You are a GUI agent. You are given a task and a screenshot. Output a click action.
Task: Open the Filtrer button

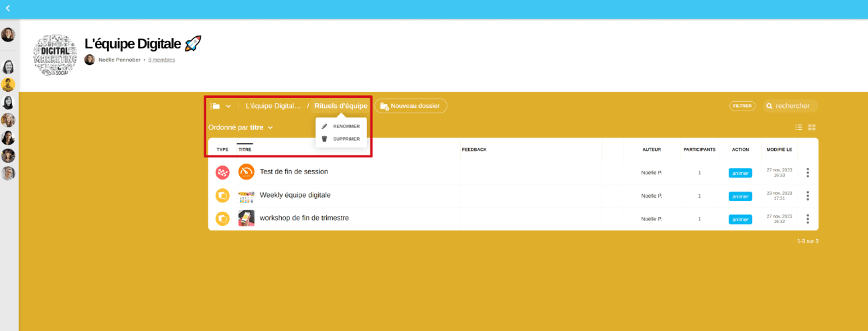tap(742, 106)
